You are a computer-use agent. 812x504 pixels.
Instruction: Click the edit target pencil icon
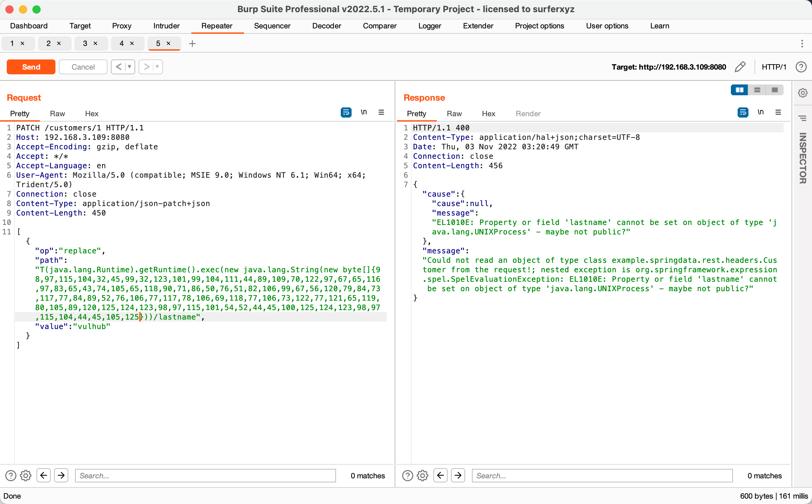(x=740, y=67)
